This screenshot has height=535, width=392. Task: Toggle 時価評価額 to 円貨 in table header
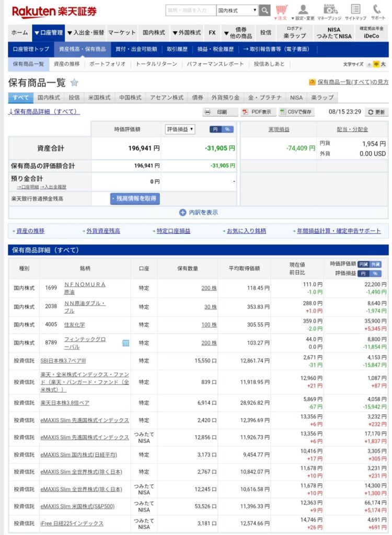364,264
